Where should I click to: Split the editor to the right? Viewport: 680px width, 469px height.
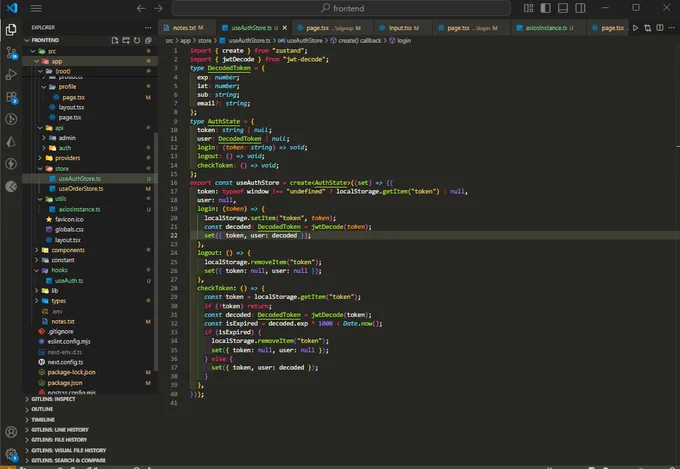660,28
